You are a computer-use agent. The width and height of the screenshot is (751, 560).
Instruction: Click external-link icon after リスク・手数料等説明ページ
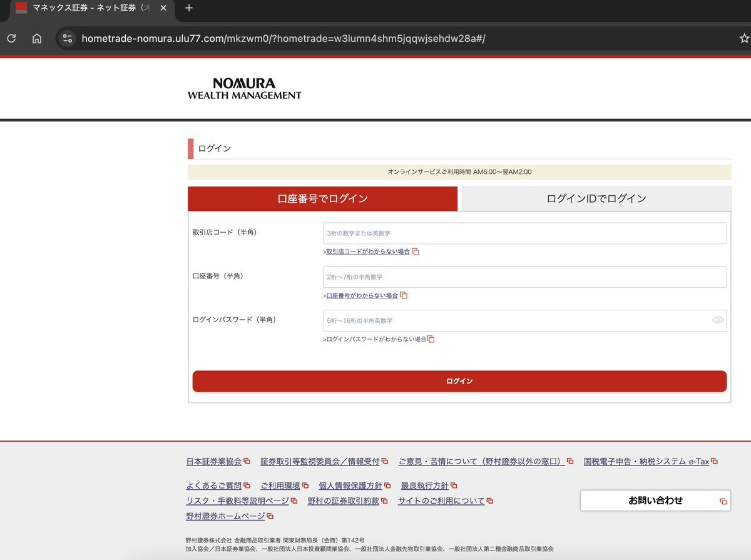[294, 501]
